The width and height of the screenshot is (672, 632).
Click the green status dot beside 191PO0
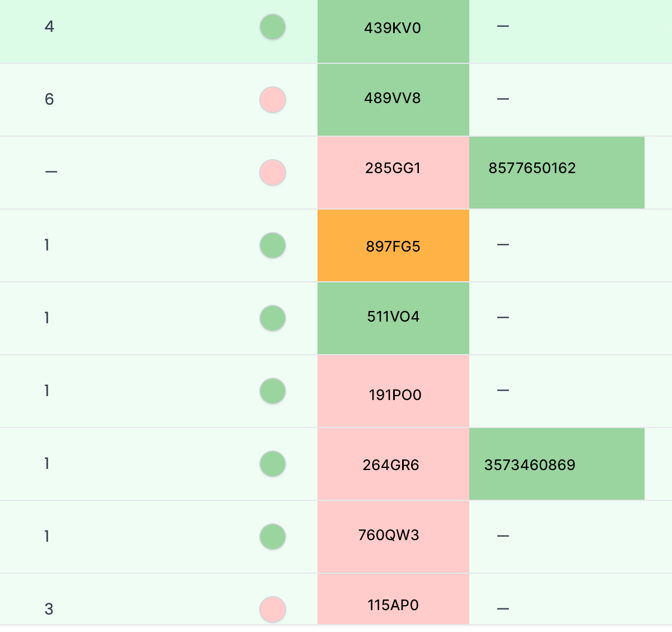pos(273,391)
